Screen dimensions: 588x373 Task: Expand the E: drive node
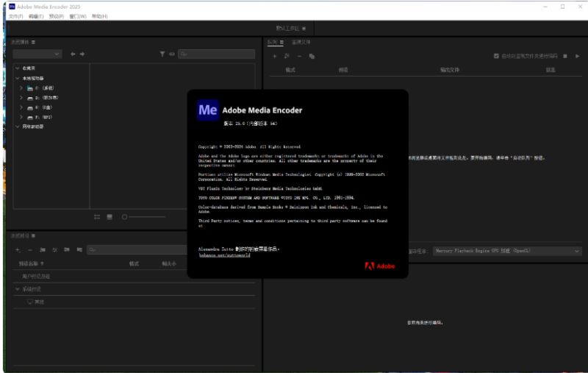[x=21, y=107]
